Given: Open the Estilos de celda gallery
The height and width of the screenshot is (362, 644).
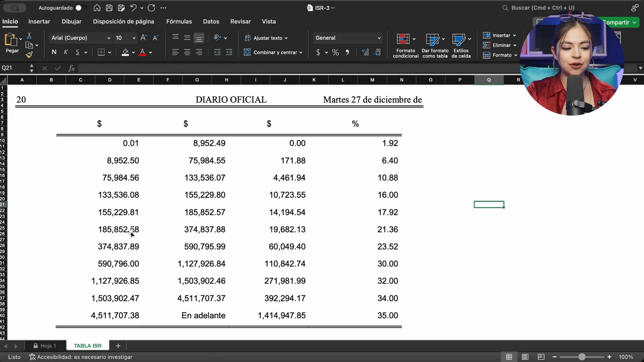Looking at the screenshot, I should pyautogui.click(x=461, y=45).
